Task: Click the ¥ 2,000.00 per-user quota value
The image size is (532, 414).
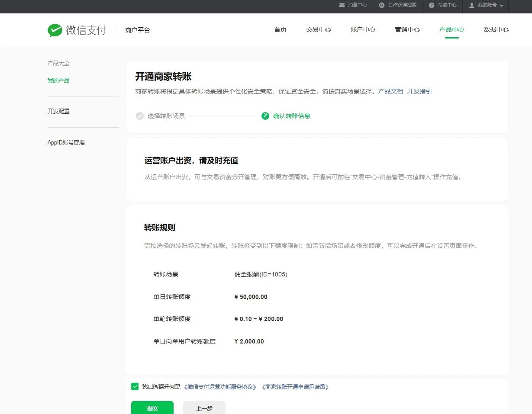Action: click(249, 341)
